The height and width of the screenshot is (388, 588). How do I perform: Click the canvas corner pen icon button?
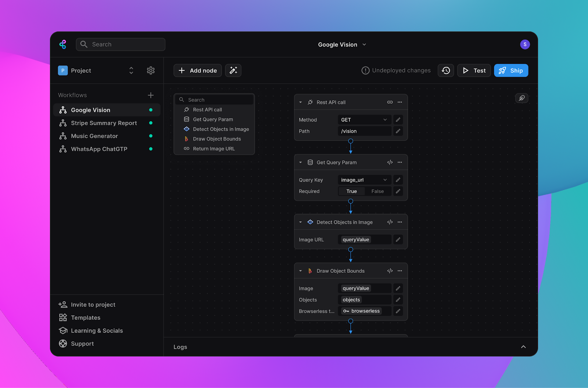point(522,98)
